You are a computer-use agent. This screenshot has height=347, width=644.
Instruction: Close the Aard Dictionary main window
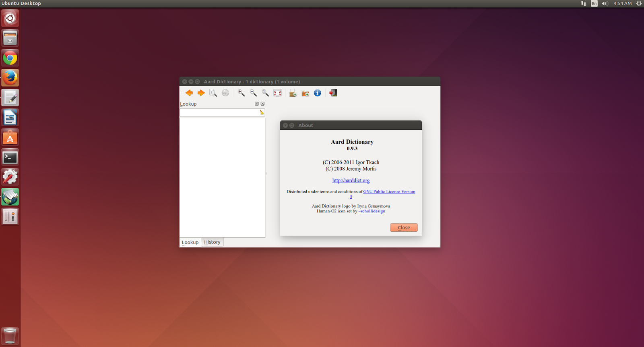(184, 81)
